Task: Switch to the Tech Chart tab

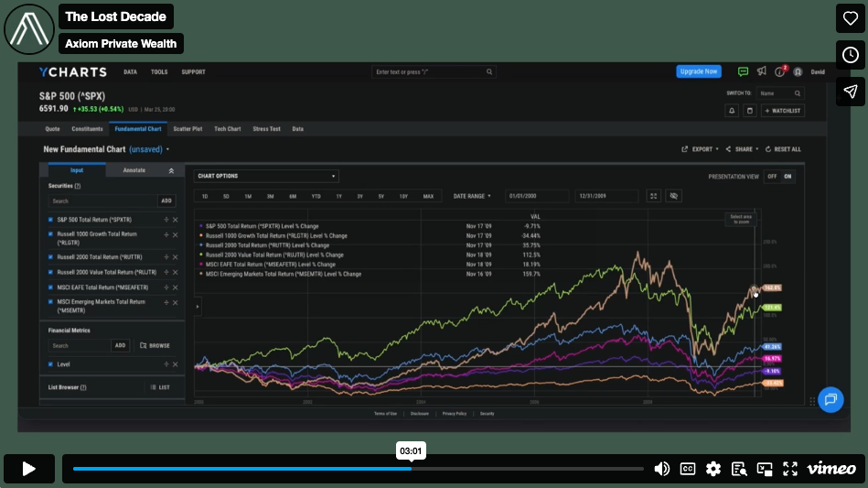Action: [228, 128]
